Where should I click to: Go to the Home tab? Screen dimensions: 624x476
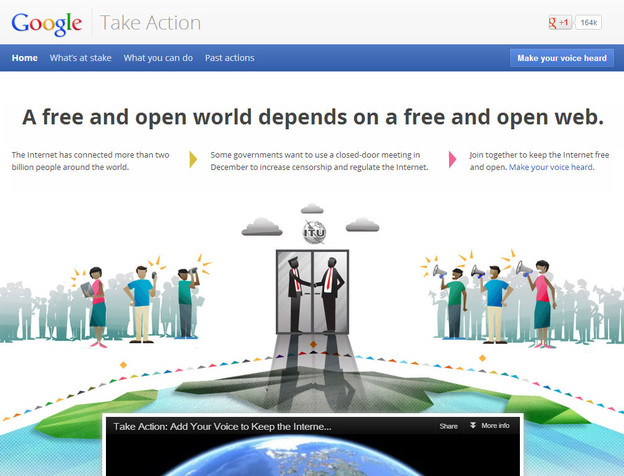pos(25,58)
